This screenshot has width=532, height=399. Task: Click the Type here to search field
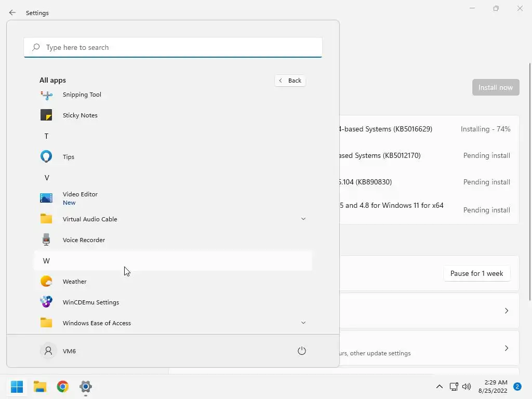coord(173,47)
